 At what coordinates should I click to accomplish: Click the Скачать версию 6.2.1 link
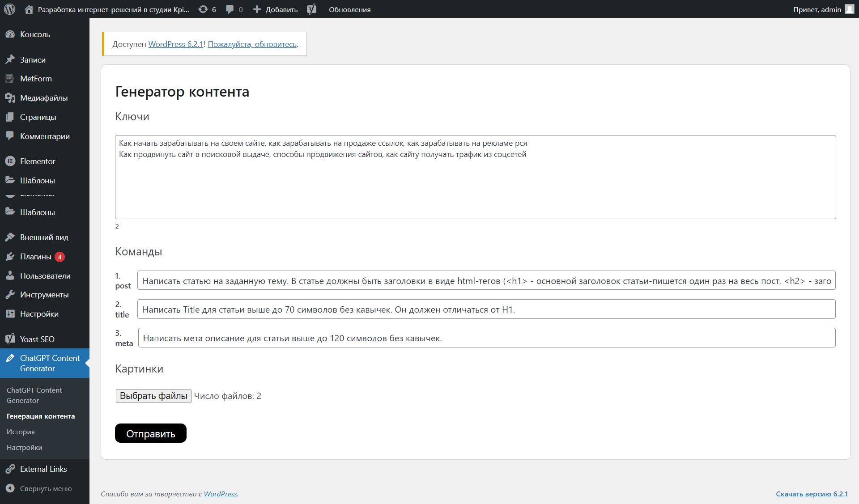point(812,494)
